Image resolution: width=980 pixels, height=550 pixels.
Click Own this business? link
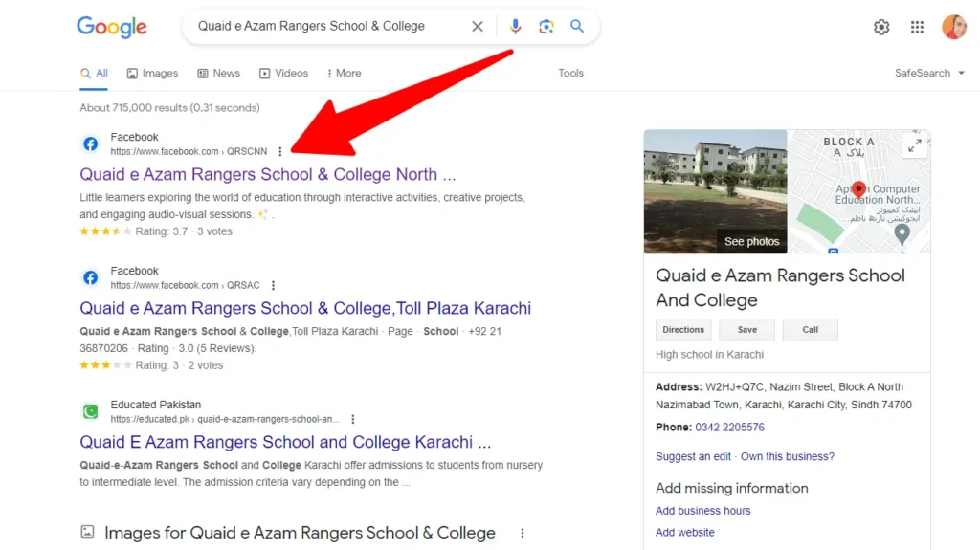pos(788,456)
